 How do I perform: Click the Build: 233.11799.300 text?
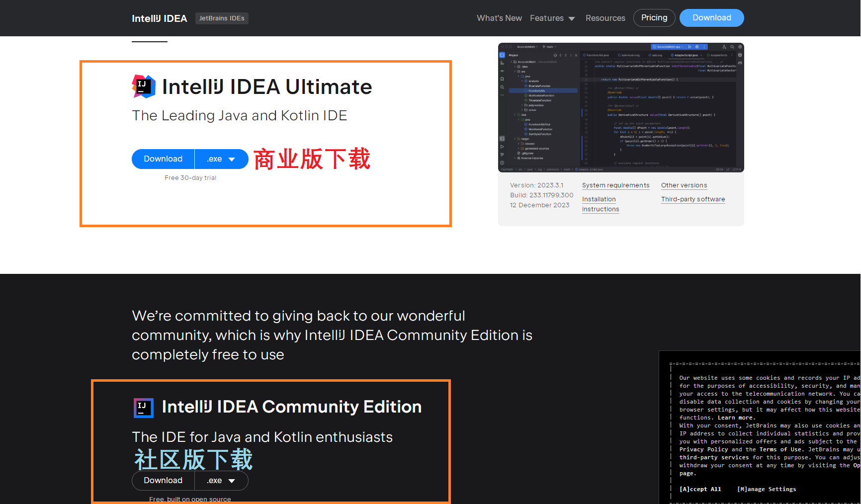[541, 195]
